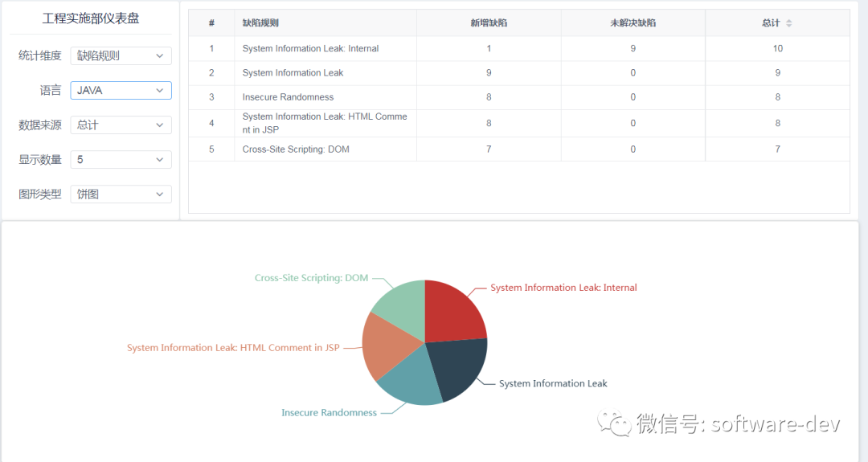
Task: Click pie label System Information Leak: HTML Comment in JSP
Action: [233, 348]
